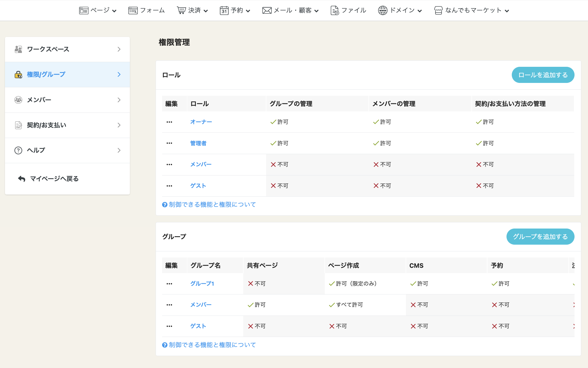Select 契約/お支払い in sidebar
588x368 pixels.
point(67,125)
